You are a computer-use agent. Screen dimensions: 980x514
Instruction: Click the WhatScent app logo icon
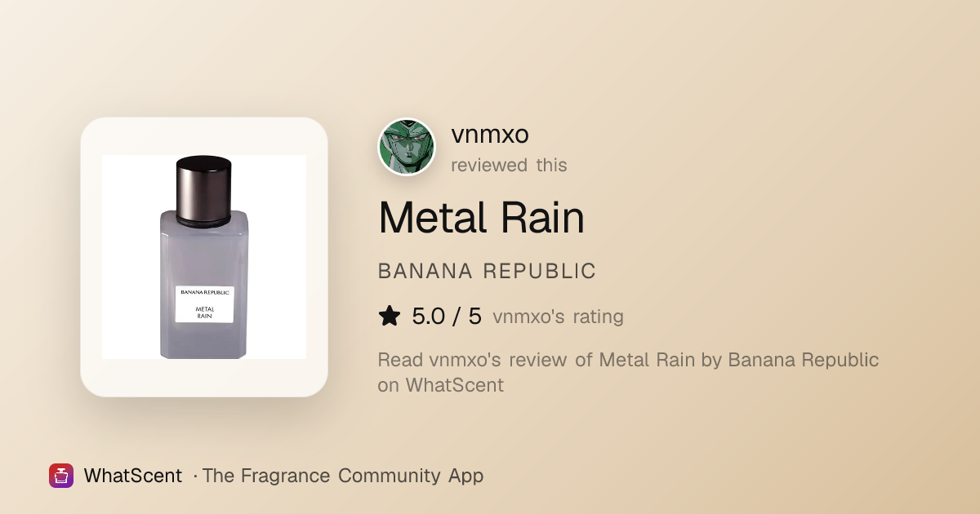click(61, 476)
